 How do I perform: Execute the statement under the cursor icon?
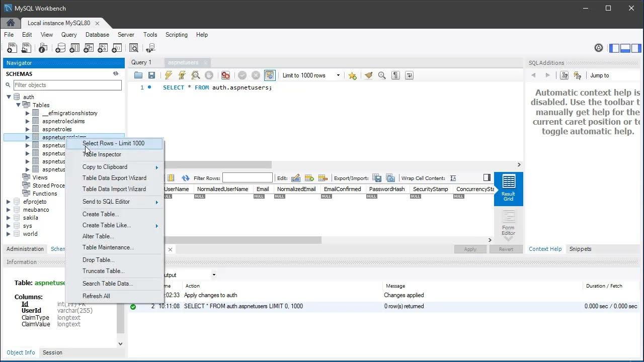(x=182, y=75)
